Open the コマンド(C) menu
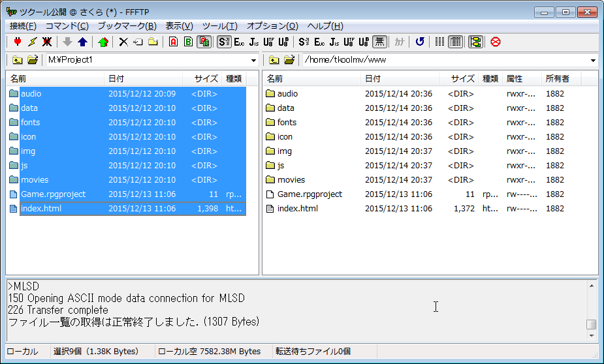Screen dimensions: 604x364 [x=67, y=26]
